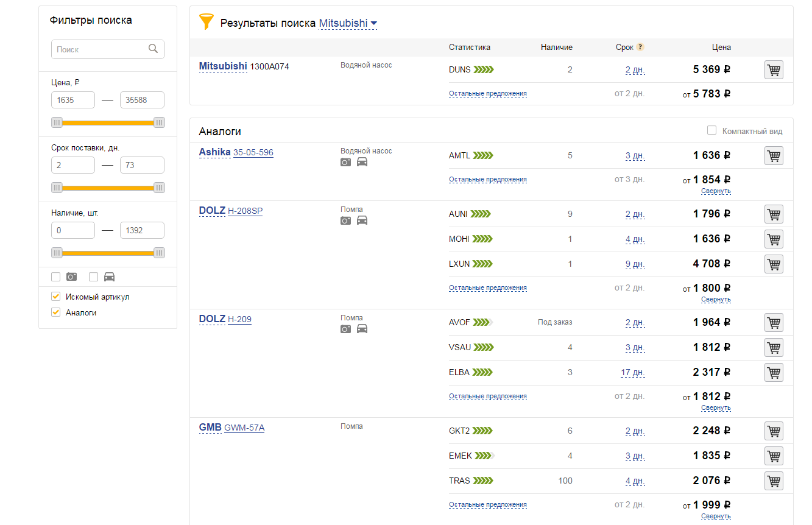Add EMEK 1 835 ₽ offer to cart

(x=774, y=456)
